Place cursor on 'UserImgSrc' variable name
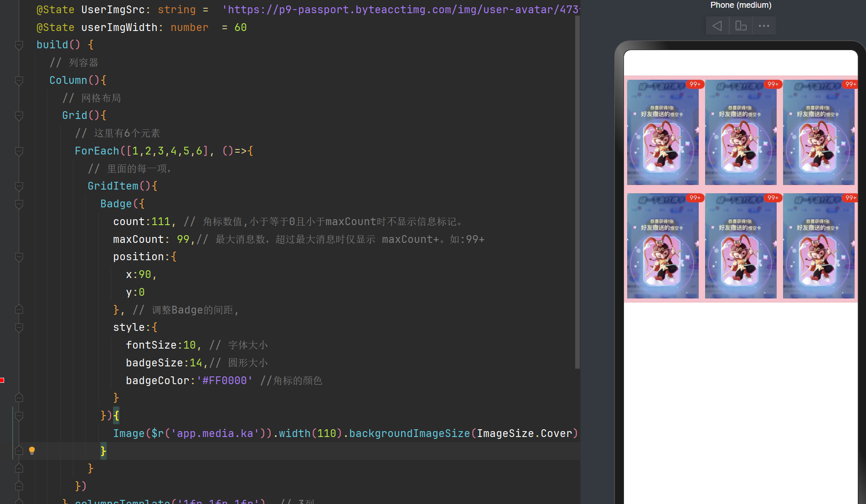This screenshot has width=866, height=504. 113,10
